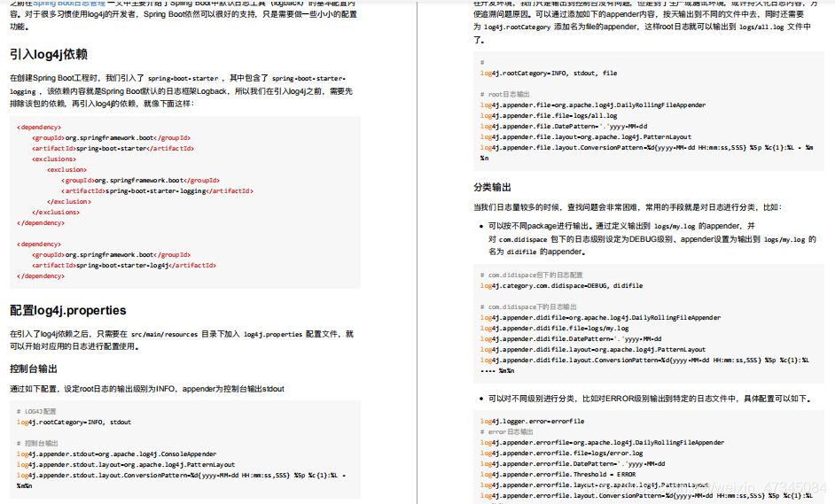Click the line 'log4j.logger.error=errorfile'
835x504 pixels.
point(532,422)
